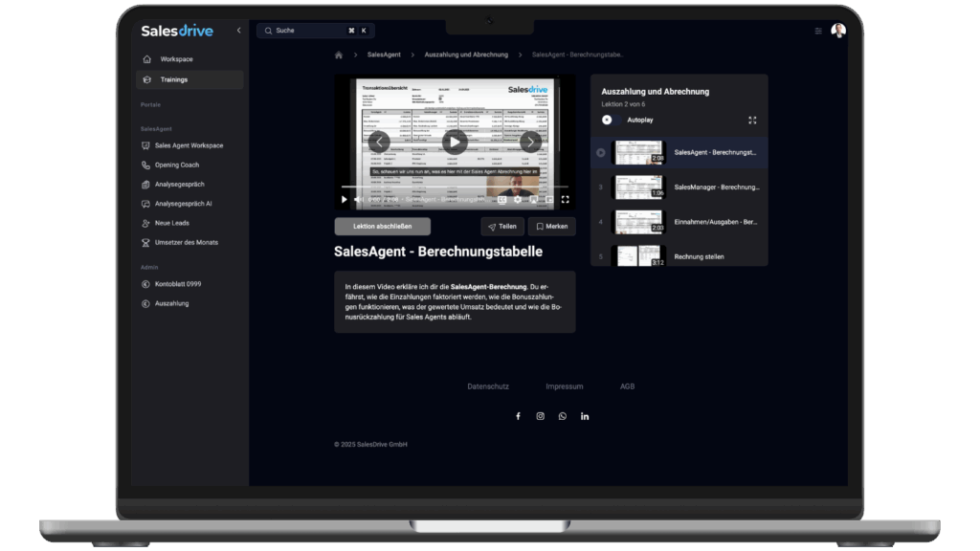The height and width of the screenshot is (551, 980).
Task: Enter fullscreen mode on the video player
Action: [565, 200]
